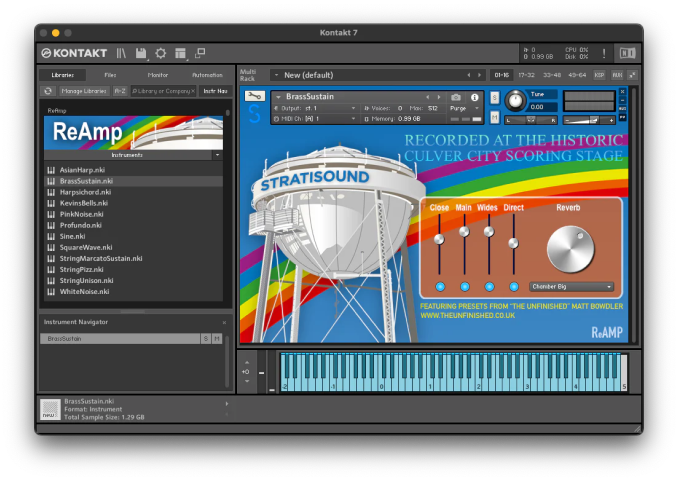This screenshot has width=678, height=481.
Task: Open the instrument info icon
Action: click(475, 97)
